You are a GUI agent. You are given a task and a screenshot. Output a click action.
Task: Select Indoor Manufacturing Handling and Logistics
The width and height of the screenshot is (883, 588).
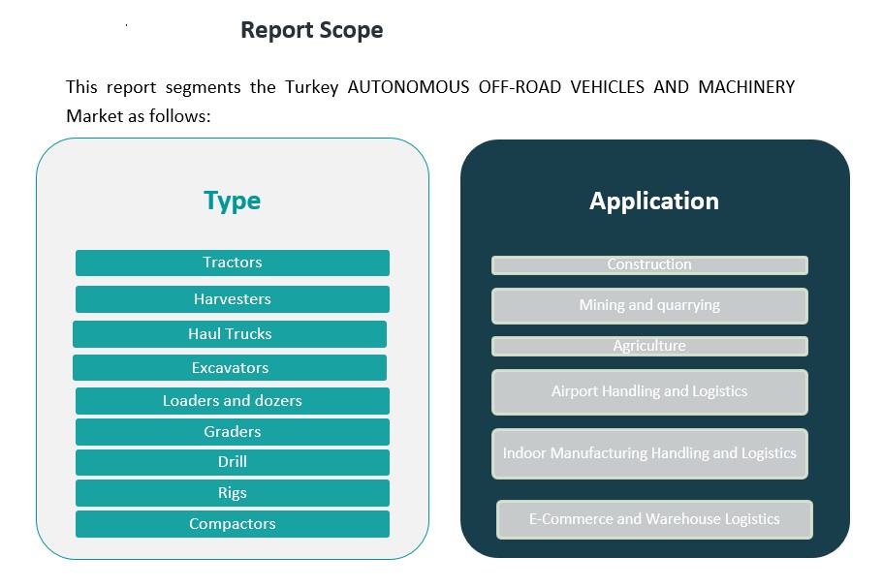649,453
